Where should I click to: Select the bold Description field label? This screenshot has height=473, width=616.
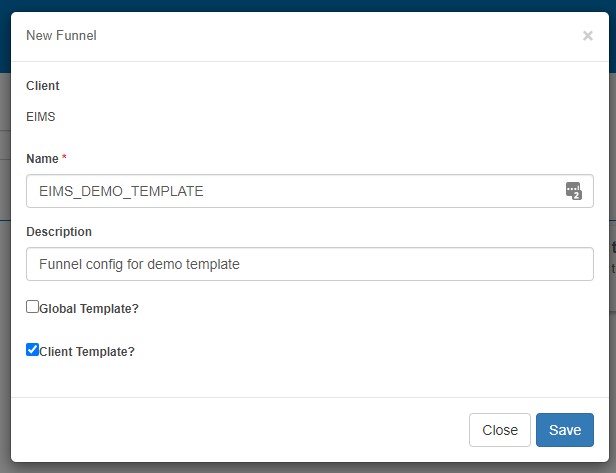59,232
